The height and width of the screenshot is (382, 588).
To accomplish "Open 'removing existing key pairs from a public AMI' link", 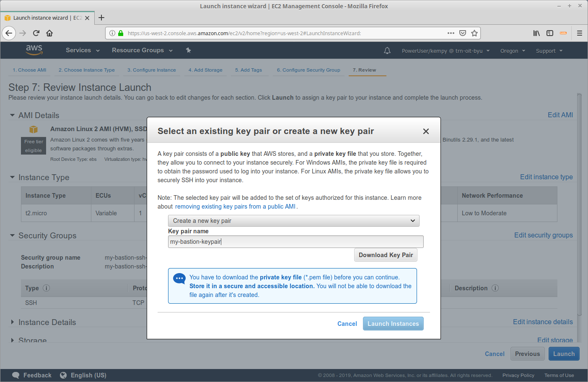I will tap(236, 206).
